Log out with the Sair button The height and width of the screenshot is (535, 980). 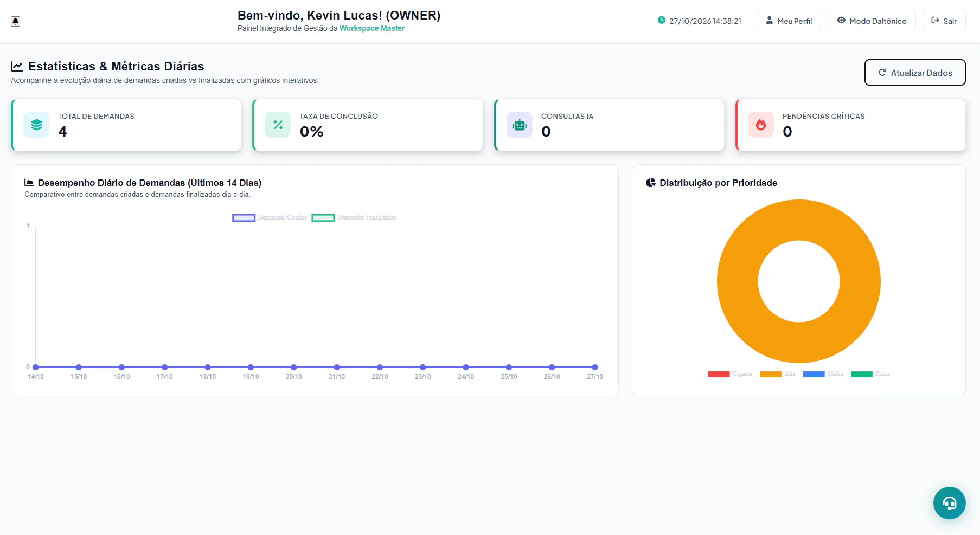[x=944, y=21]
